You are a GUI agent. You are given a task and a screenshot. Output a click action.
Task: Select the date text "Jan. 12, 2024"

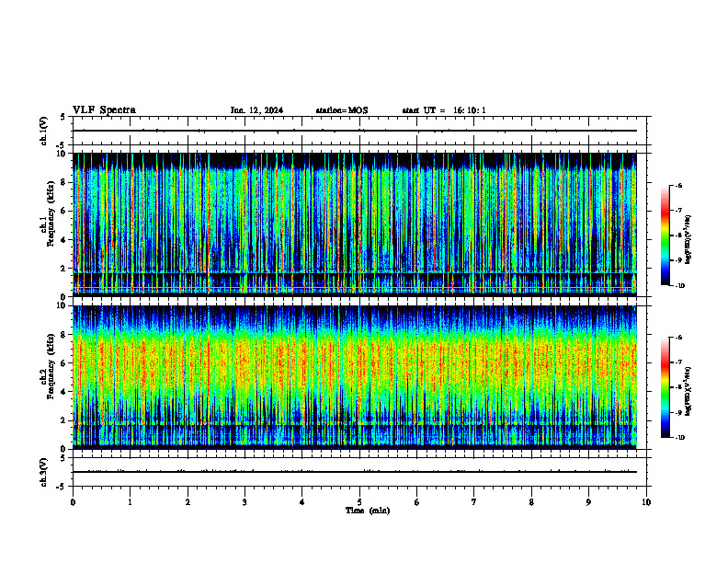(x=256, y=110)
